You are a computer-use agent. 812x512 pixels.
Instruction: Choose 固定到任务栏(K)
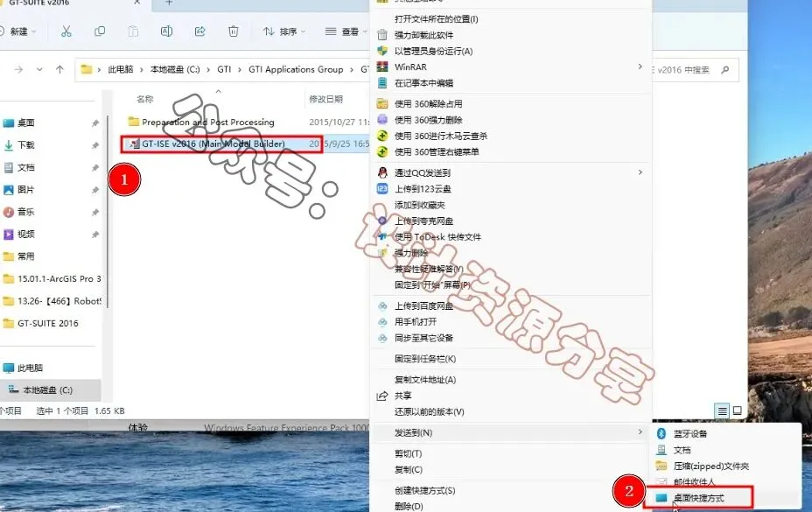point(425,359)
